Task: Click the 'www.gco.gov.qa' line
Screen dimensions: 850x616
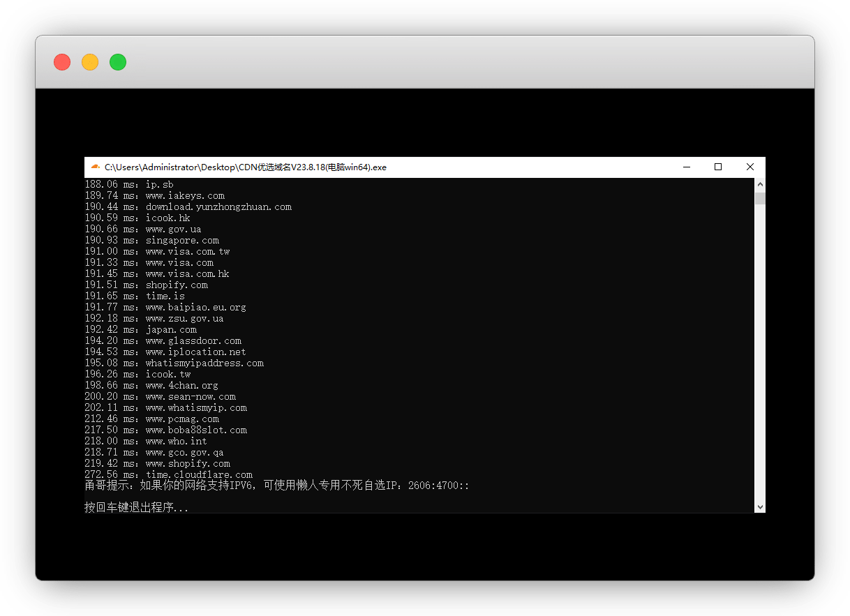Action: 154,452
